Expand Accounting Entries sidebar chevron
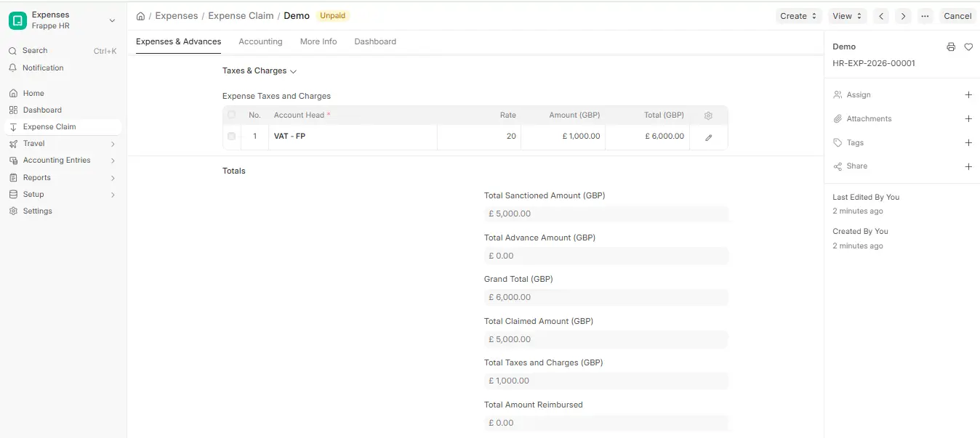The height and width of the screenshot is (438, 980). (113, 161)
